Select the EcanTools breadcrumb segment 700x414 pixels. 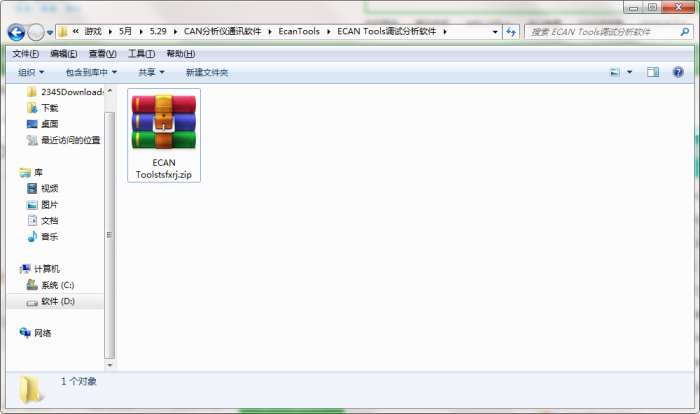299,31
